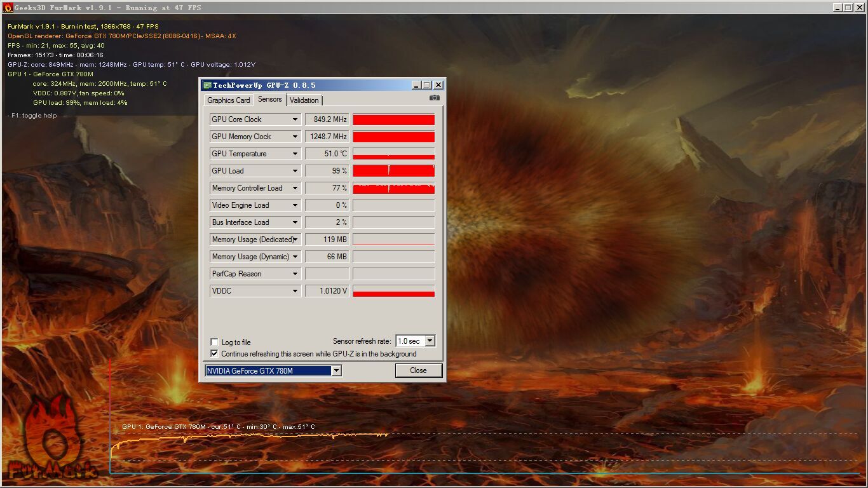Open the NVIDIA GeForce GTX 780M selector
The width and height of the screenshot is (868, 488).
click(337, 371)
